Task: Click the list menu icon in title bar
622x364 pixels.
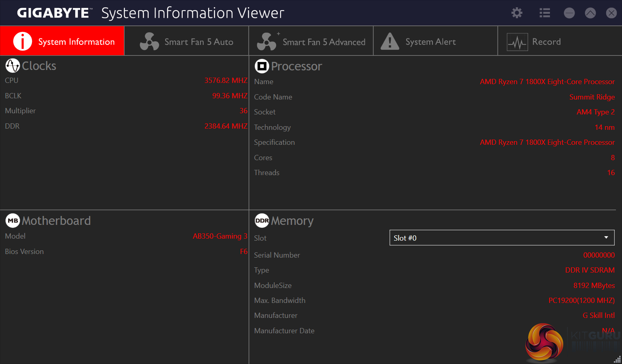Action: [x=545, y=13]
